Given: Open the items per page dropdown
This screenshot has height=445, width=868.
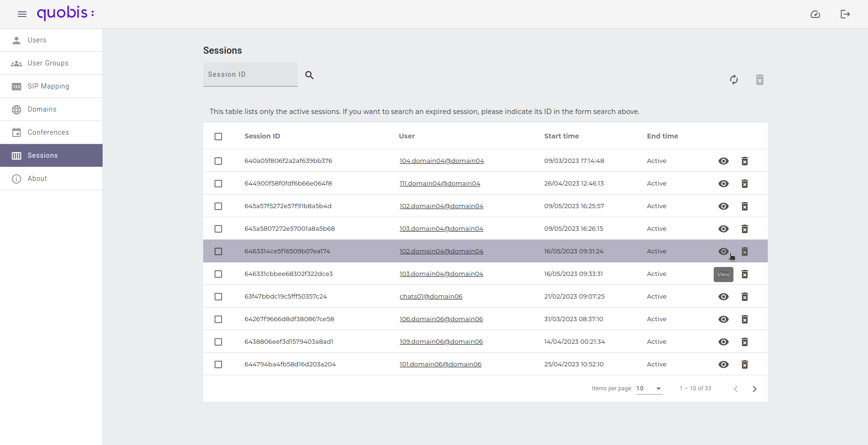Looking at the screenshot, I should pos(649,388).
